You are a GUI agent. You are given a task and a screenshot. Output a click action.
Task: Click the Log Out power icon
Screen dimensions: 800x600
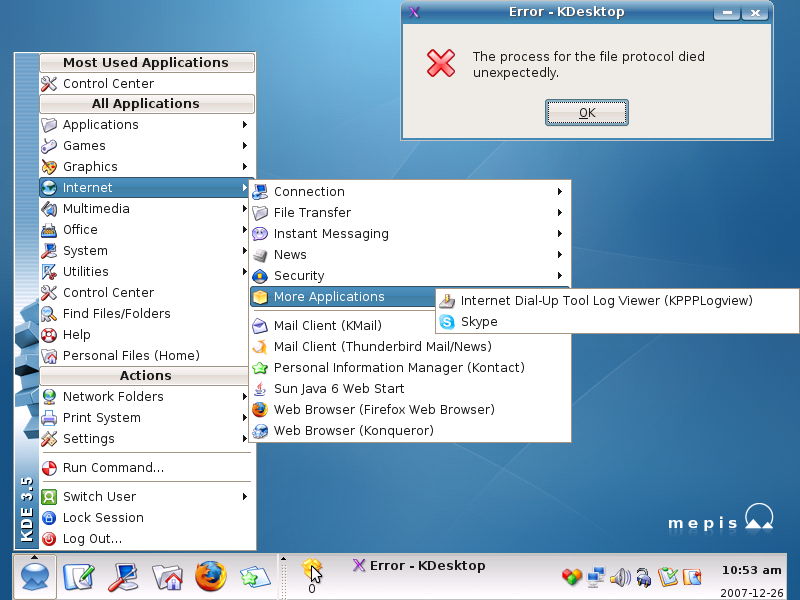(x=49, y=539)
